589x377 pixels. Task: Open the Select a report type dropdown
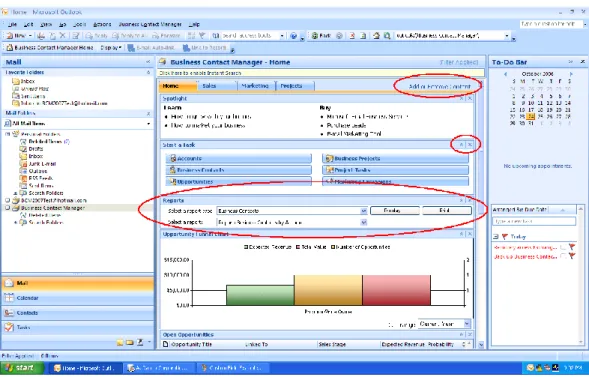point(364,211)
